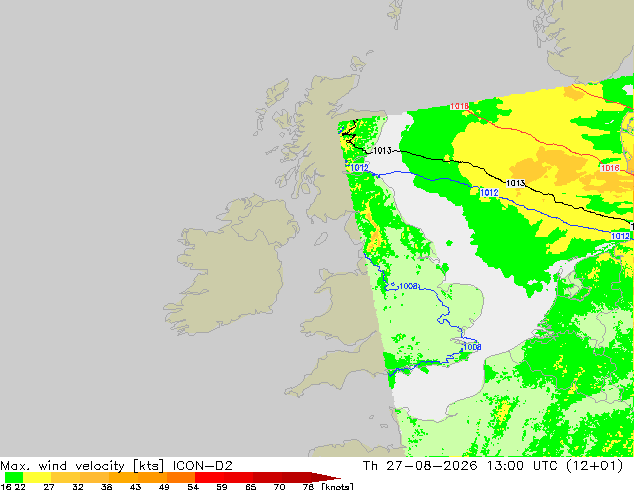The width and height of the screenshot is (634, 490).
Task: Click the 'ICON-D2' model name text
Action: click(x=203, y=466)
